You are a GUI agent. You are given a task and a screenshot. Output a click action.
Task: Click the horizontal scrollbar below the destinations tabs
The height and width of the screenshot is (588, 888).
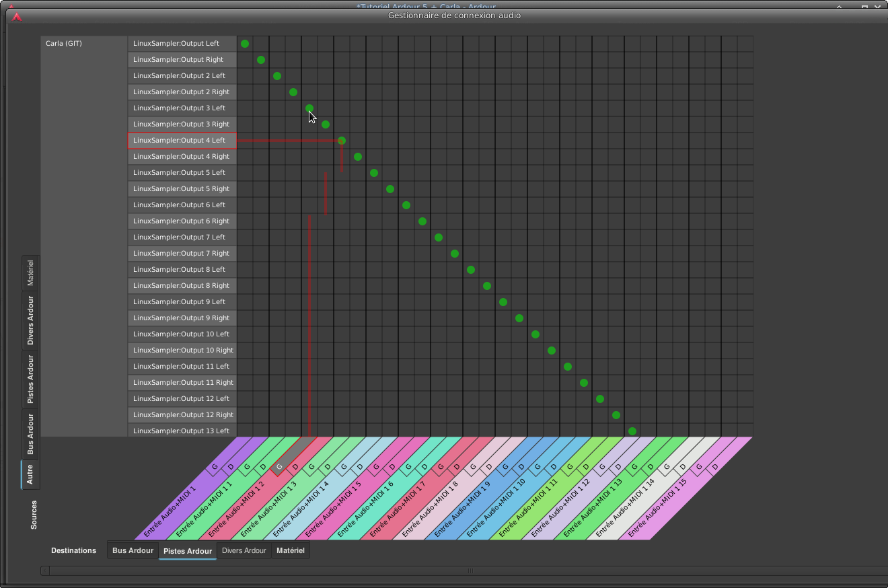coord(464,571)
